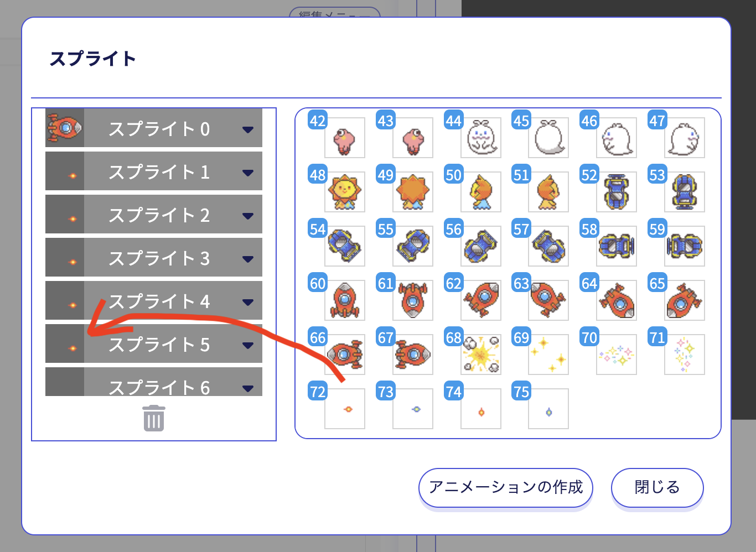Expand the スプライト 1 dropdown arrow

click(x=248, y=173)
